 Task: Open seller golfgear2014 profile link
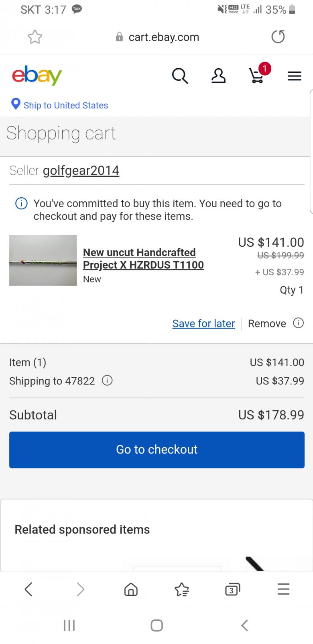coord(81,170)
